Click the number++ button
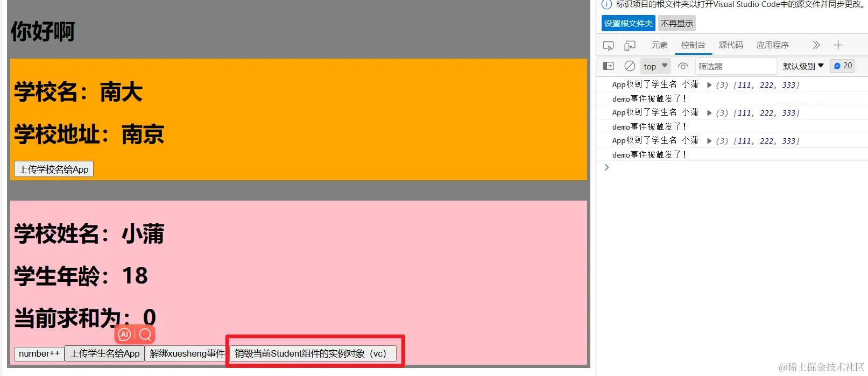This screenshot has height=376, width=868. 39,354
